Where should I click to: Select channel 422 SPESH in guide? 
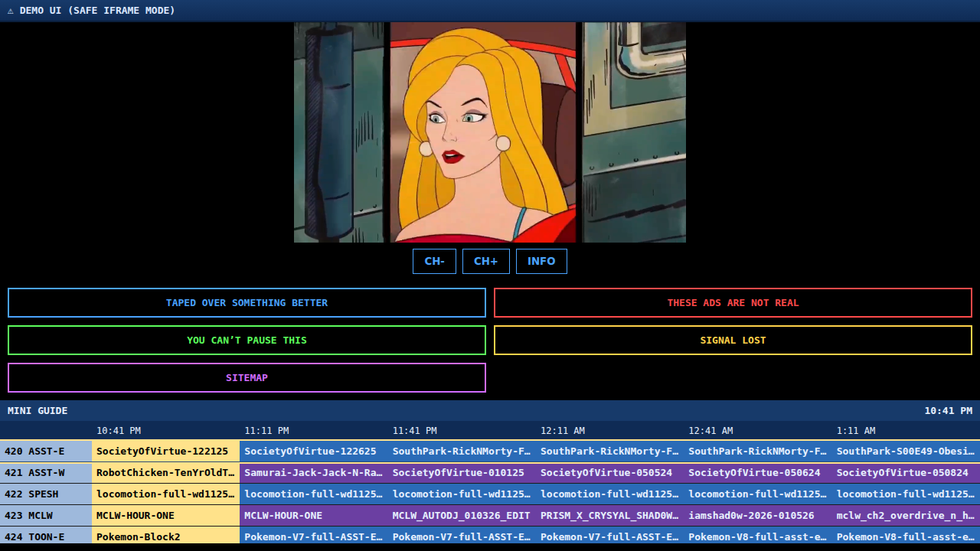(x=46, y=494)
